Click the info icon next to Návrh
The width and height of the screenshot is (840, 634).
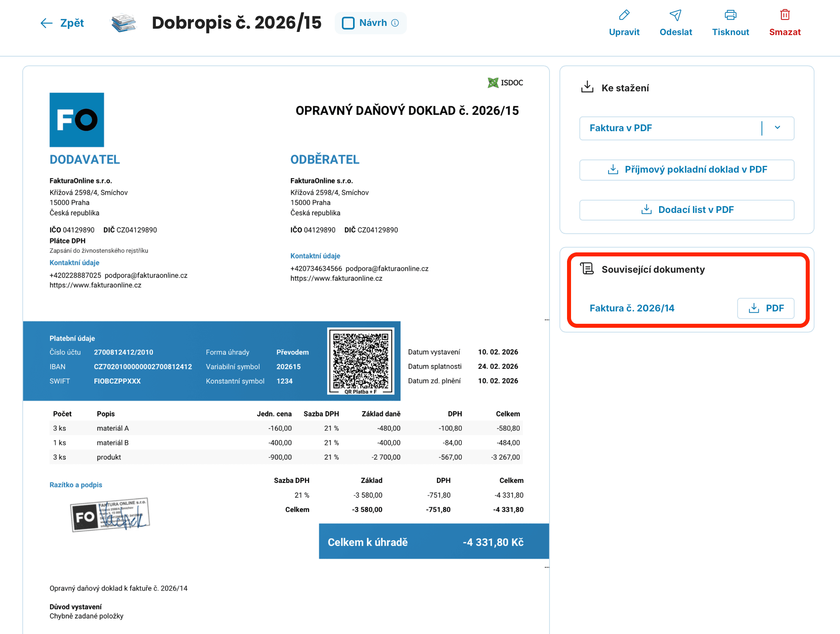coord(395,23)
